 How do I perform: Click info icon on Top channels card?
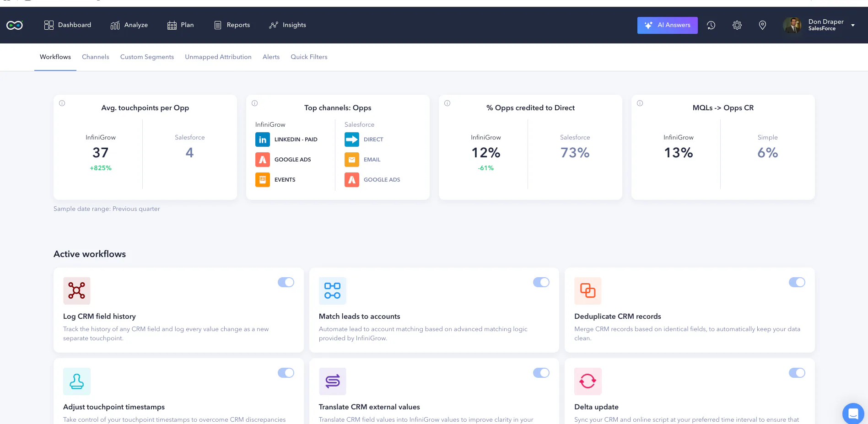[x=255, y=103]
